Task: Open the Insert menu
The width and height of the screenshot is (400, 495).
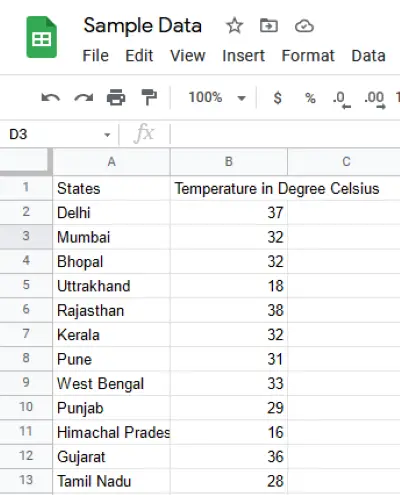Action: [244, 56]
